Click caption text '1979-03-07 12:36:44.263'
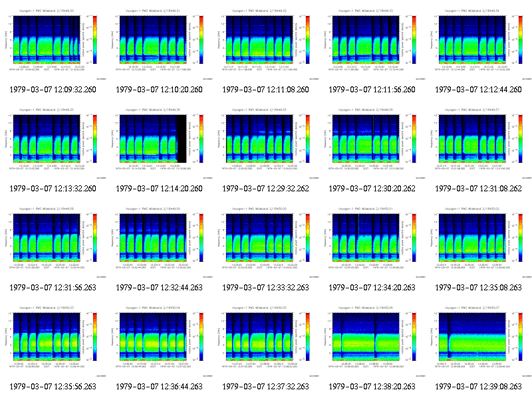 click(x=160, y=387)
